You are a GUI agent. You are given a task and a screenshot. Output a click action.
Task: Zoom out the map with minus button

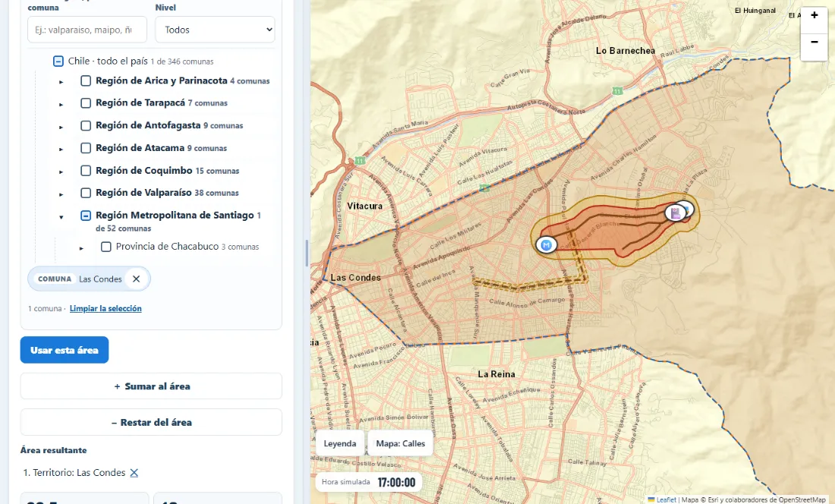pos(814,42)
